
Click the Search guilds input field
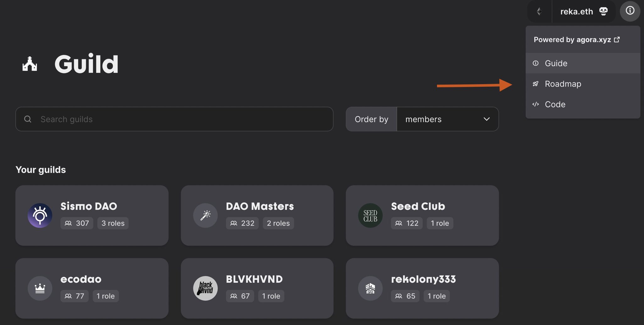(x=182, y=119)
